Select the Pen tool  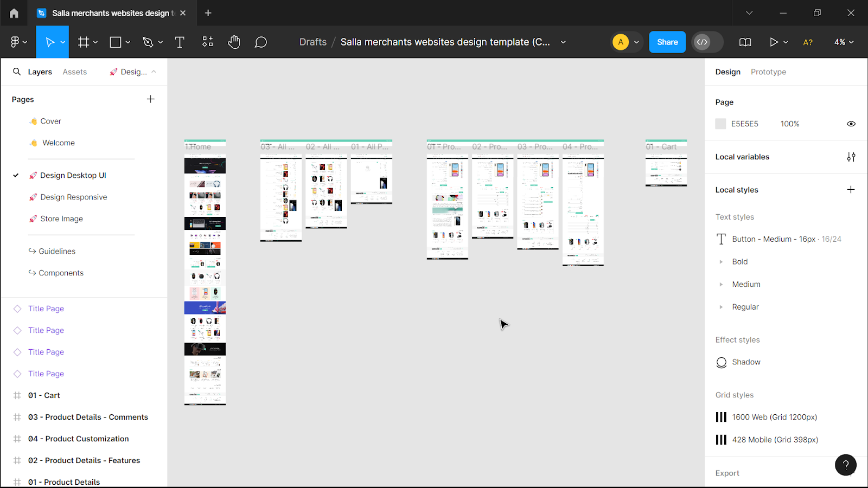pos(148,42)
